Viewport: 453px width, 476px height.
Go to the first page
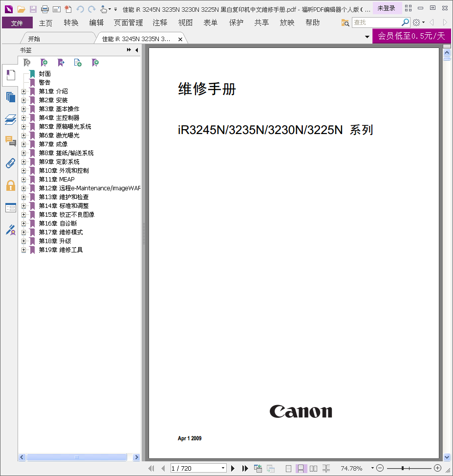[151, 468]
